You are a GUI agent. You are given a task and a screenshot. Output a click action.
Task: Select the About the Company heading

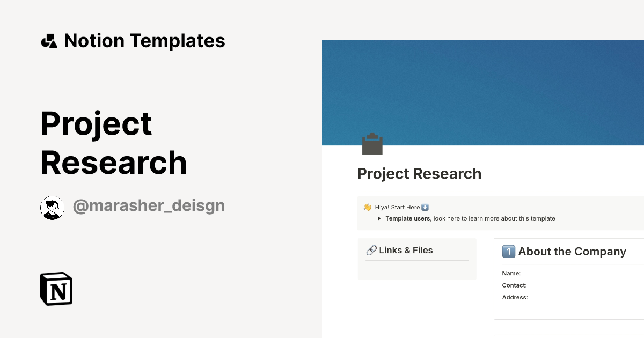click(x=572, y=251)
